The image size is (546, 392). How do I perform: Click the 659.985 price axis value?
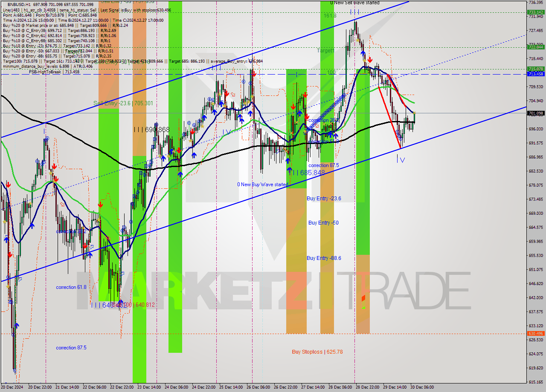click(x=536, y=241)
